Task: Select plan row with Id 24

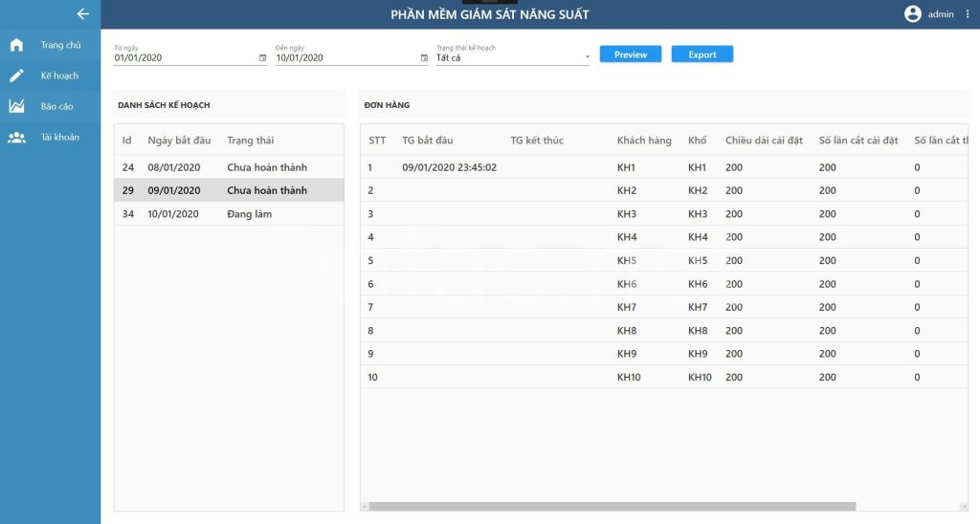Action: 228,167
